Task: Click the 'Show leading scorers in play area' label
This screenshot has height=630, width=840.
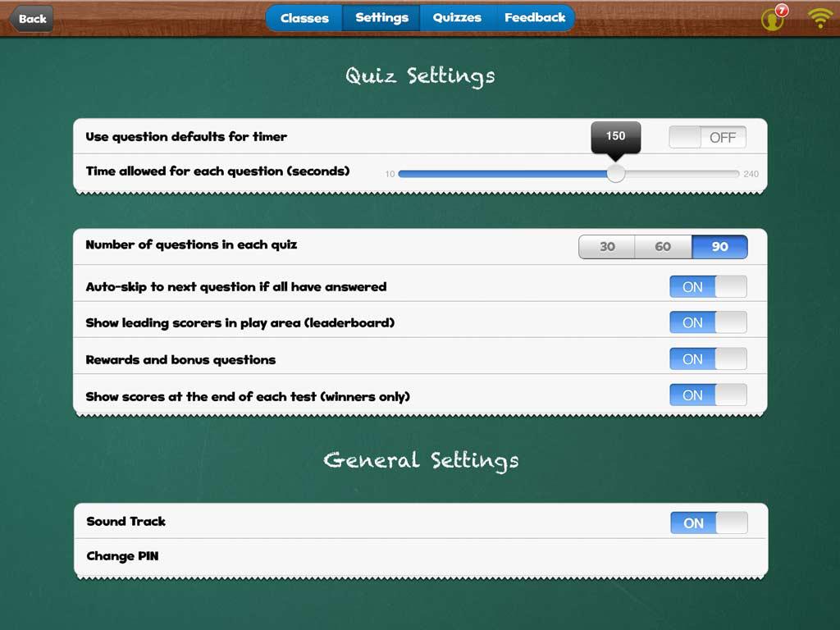Action: click(x=240, y=323)
